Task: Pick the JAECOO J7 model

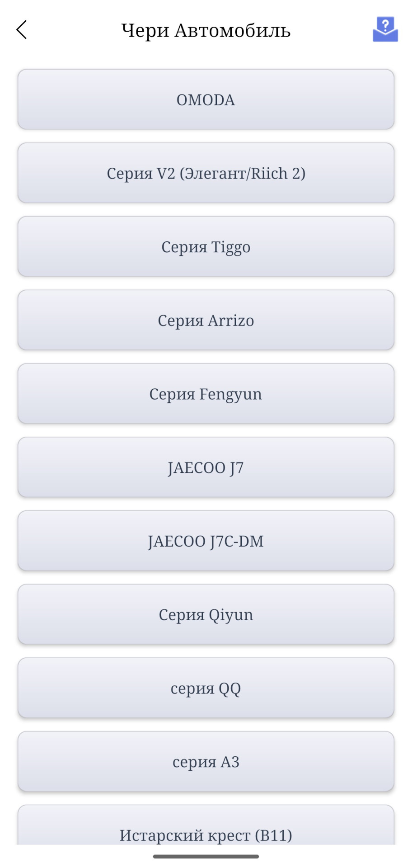Action: [x=206, y=467]
